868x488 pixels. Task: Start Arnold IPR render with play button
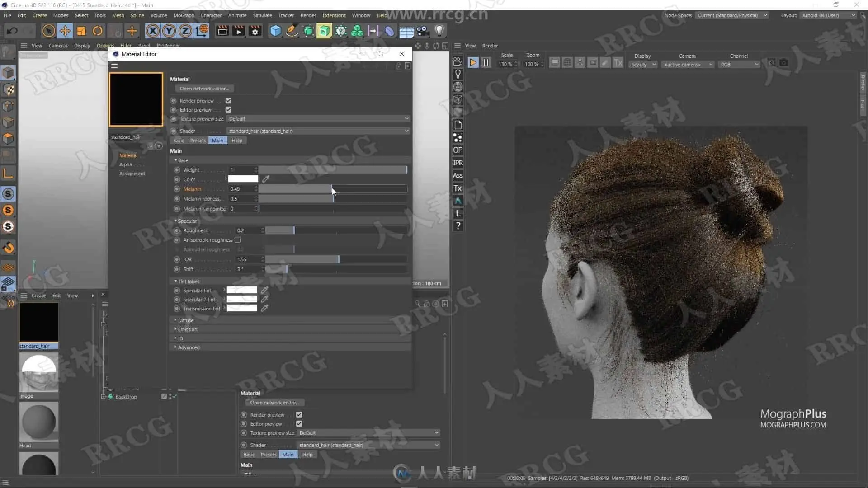(x=473, y=63)
